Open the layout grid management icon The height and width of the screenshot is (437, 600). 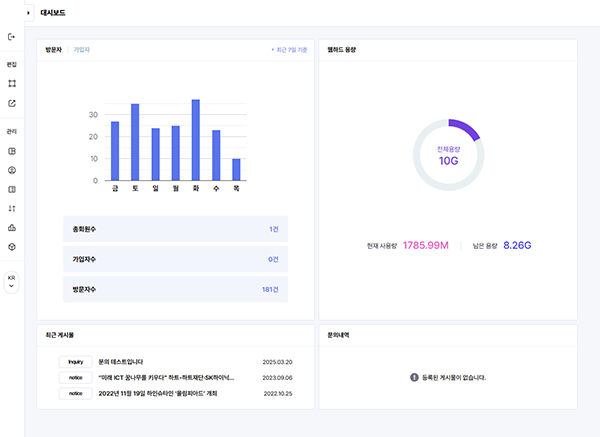point(12,151)
